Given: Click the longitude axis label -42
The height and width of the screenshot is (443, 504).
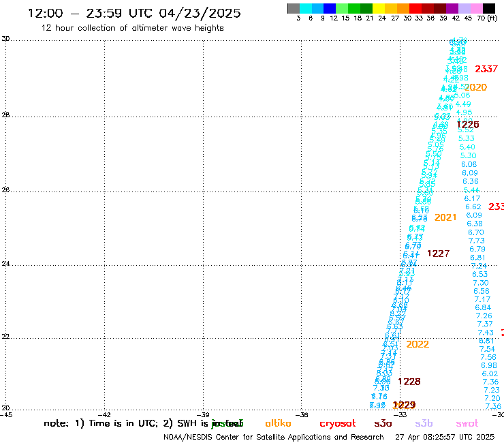Looking at the screenshot, I should (x=104, y=414).
